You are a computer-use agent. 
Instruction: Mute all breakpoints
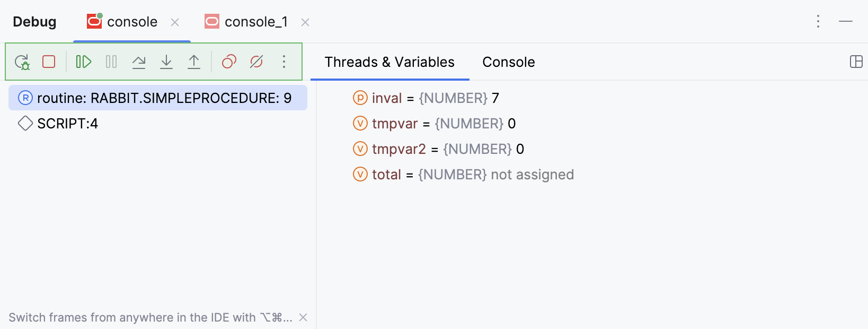(256, 62)
